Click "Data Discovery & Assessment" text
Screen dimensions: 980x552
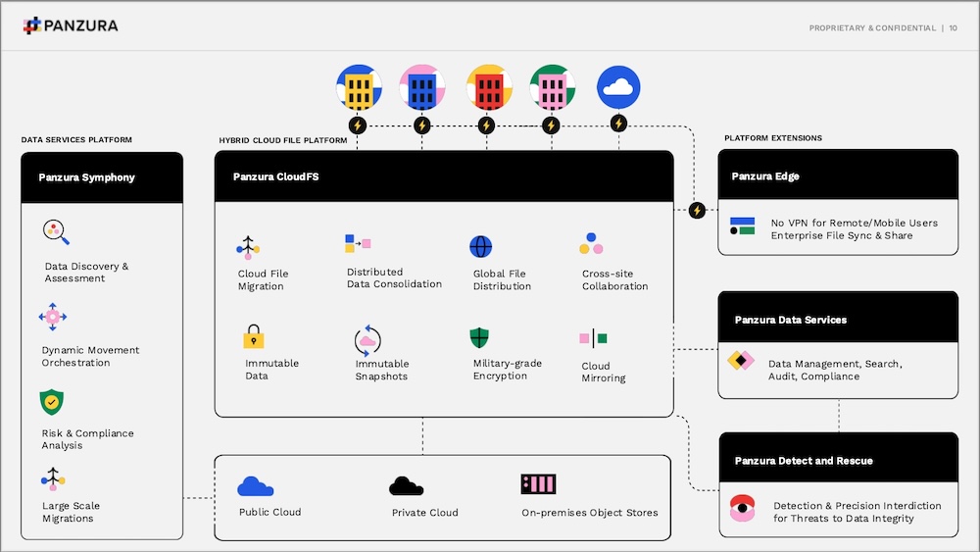[86, 273]
